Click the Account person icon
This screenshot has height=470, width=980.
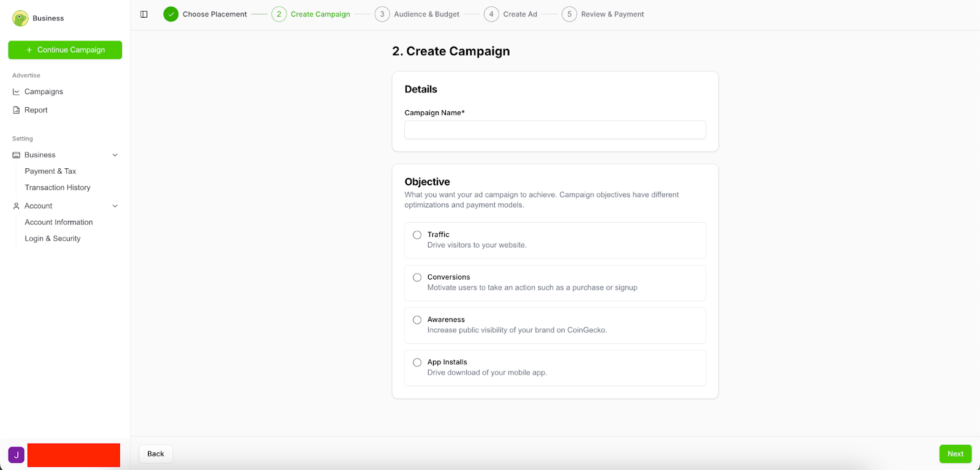pyautogui.click(x=17, y=206)
